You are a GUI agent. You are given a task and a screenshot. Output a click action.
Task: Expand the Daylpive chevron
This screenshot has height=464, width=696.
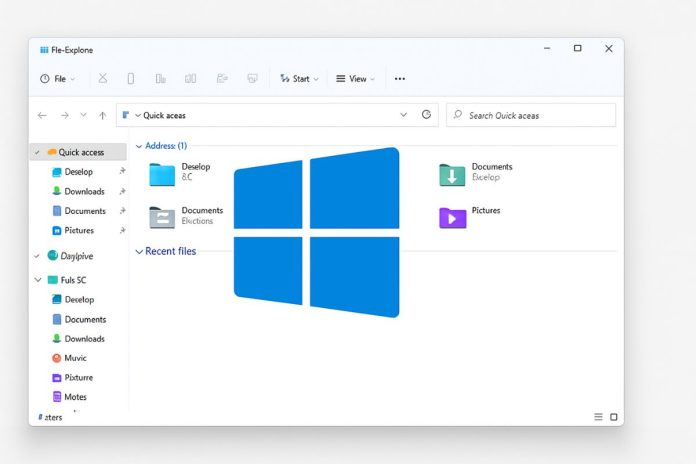(x=37, y=256)
